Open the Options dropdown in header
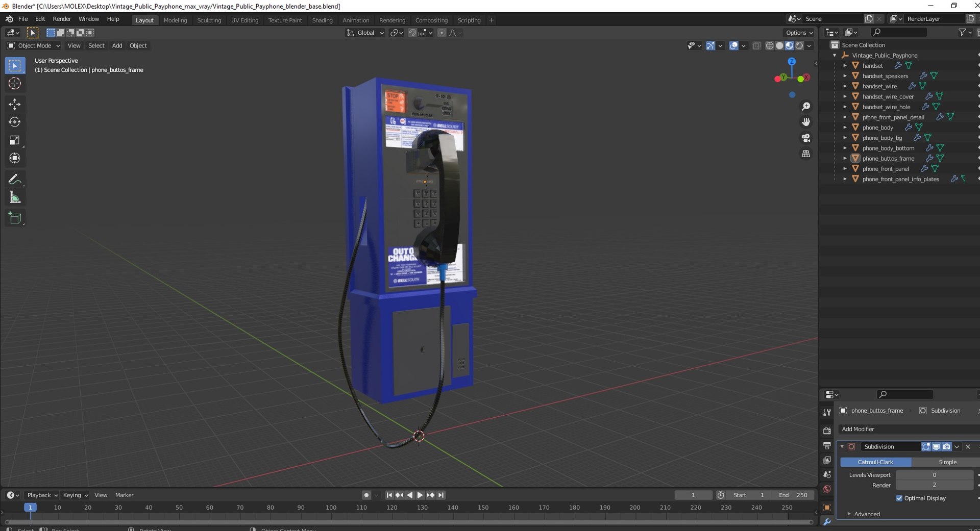980x531 pixels. pyautogui.click(x=799, y=33)
